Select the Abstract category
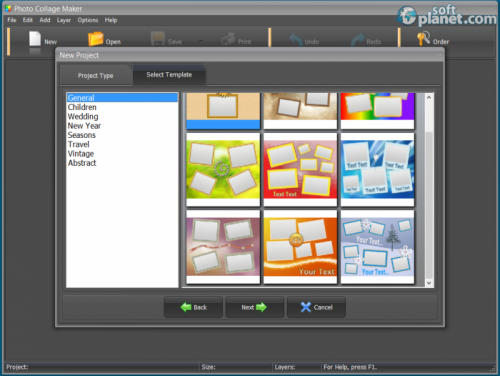500x376 pixels. (122, 163)
